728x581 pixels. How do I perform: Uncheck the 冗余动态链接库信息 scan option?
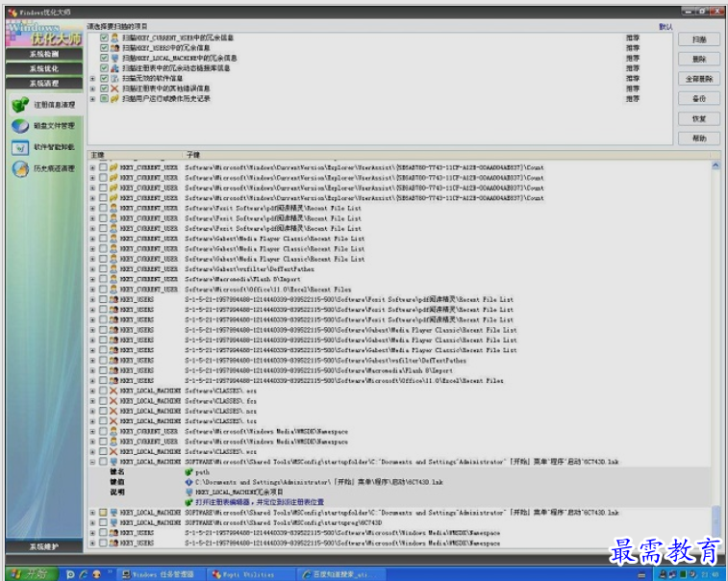coord(104,68)
